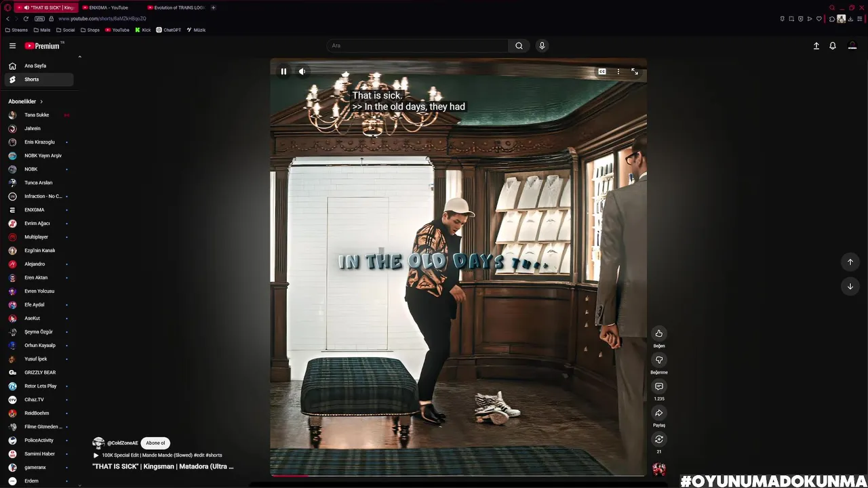Like the Short (Beğen)
Viewport: 868px width, 488px height.
[x=658, y=333]
